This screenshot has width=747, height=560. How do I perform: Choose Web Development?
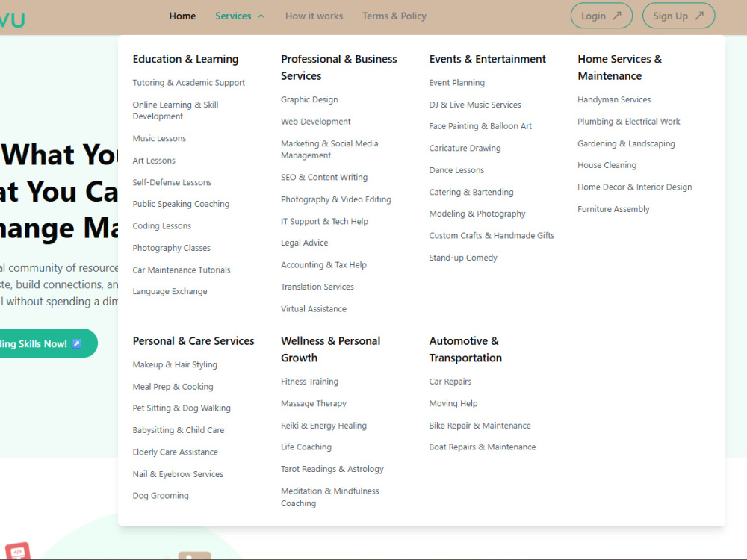pyautogui.click(x=316, y=122)
